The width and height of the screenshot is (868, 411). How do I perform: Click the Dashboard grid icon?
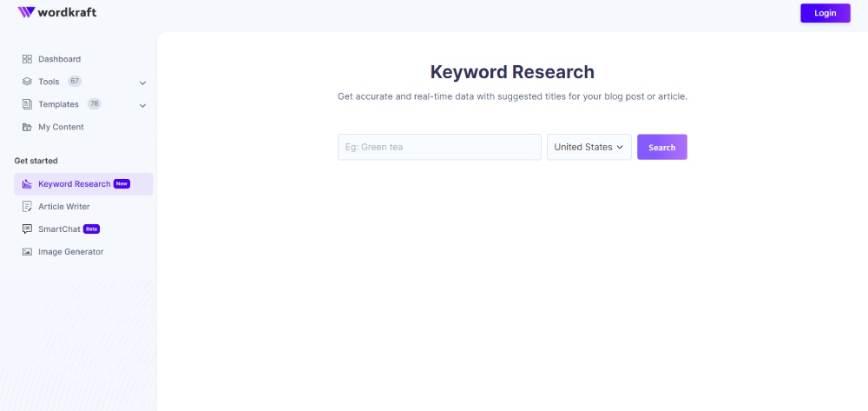pos(27,59)
